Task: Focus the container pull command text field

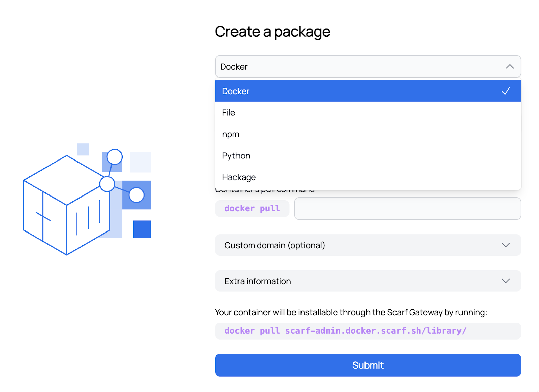Action: (408, 209)
